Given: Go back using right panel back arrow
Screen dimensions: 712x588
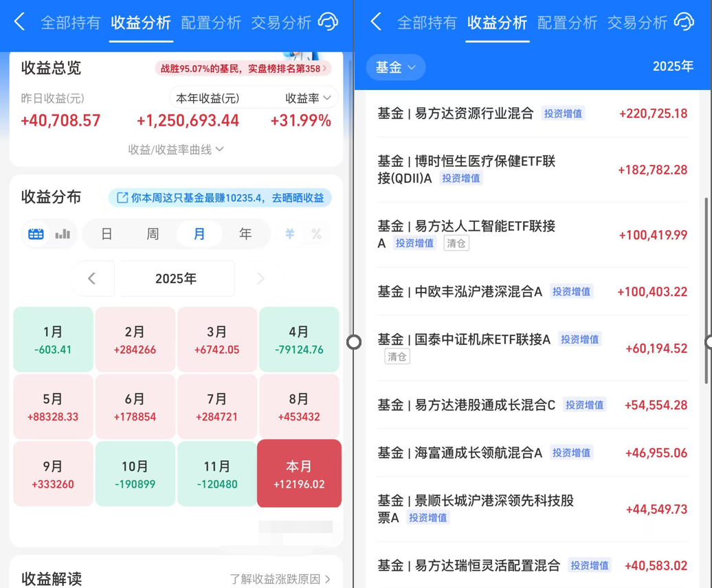Looking at the screenshot, I should click(x=376, y=22).
